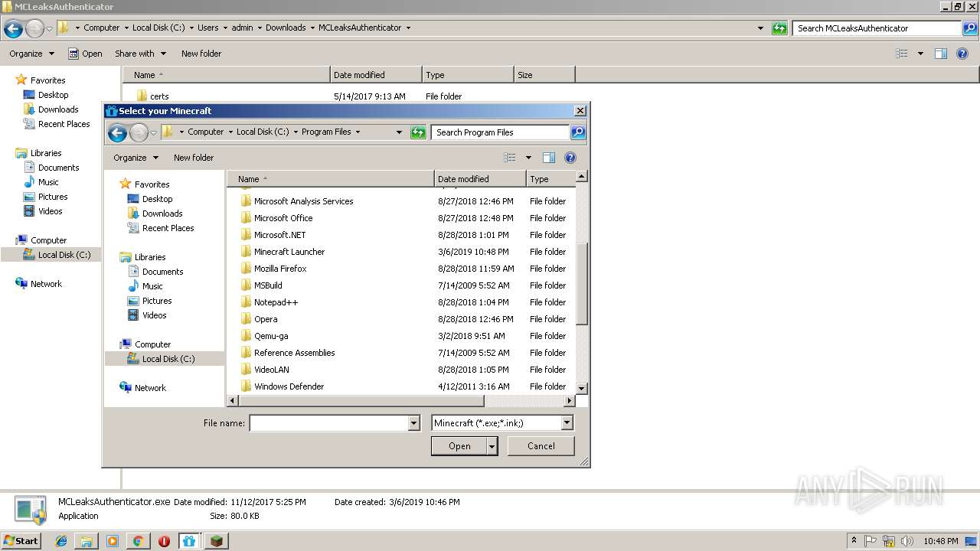Open dialog Help question mark icon
Viewport: 980px width, 551px height.
pyautogui.click(x=570, y=158)
